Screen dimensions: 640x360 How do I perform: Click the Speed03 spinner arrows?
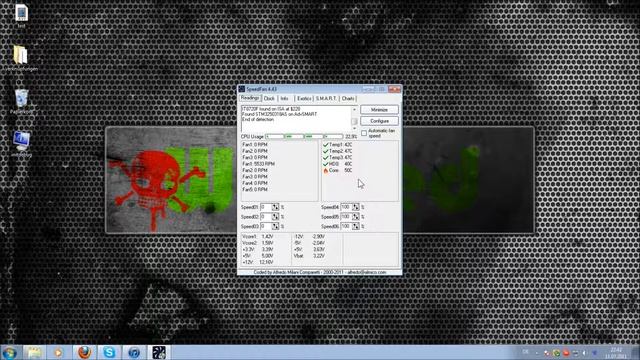[x=276, y=226]
